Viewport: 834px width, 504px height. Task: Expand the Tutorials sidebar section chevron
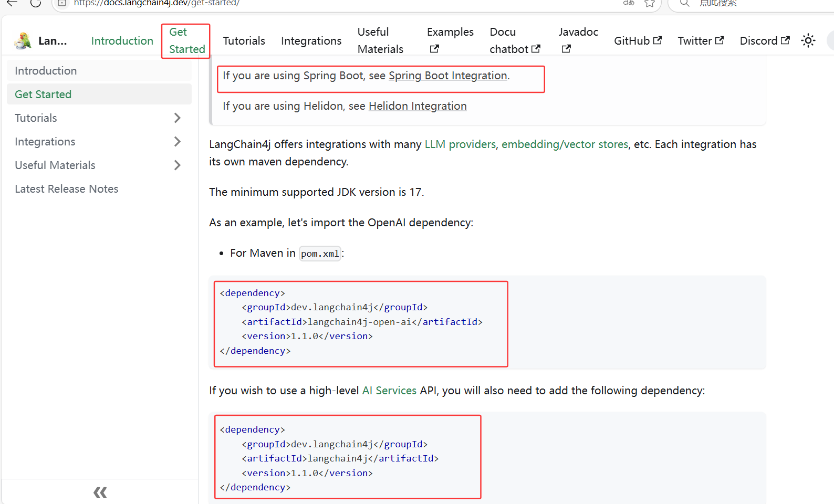pyautogui.click(x=177, y=118)
